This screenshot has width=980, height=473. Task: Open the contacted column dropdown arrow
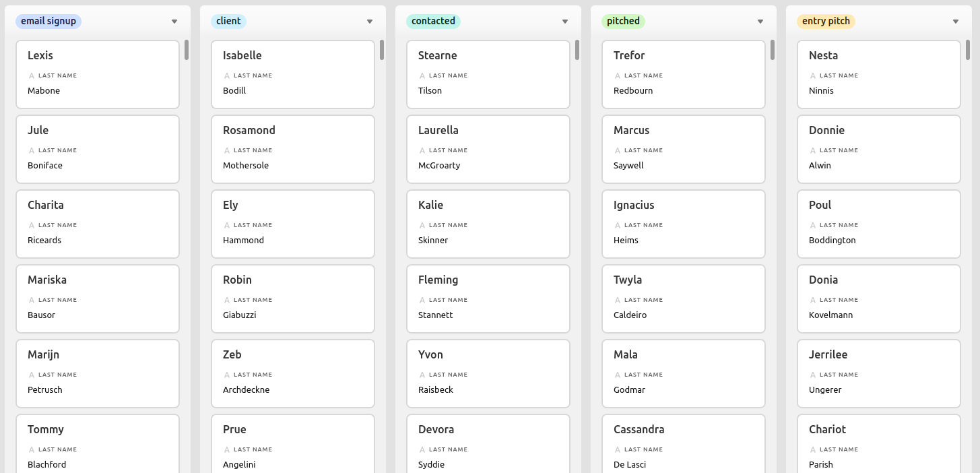[565, 22]
